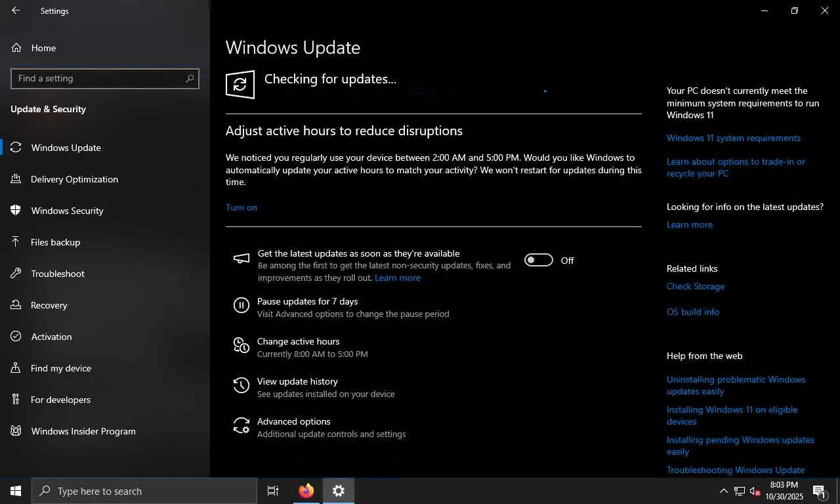840x504 pixels.
Task: Focus the 'Find a setting' search field
Action: pos(105,78)
